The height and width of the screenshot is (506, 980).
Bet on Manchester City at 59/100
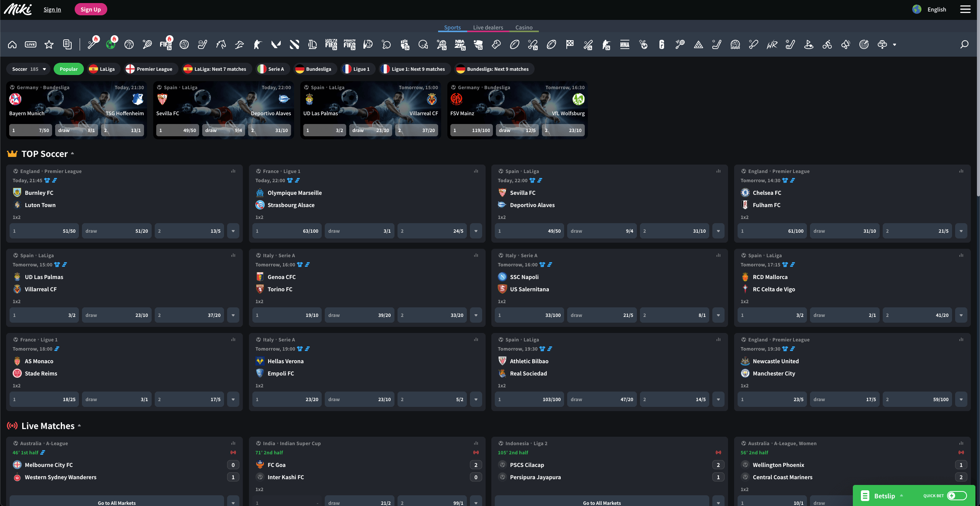pos(917,400)
